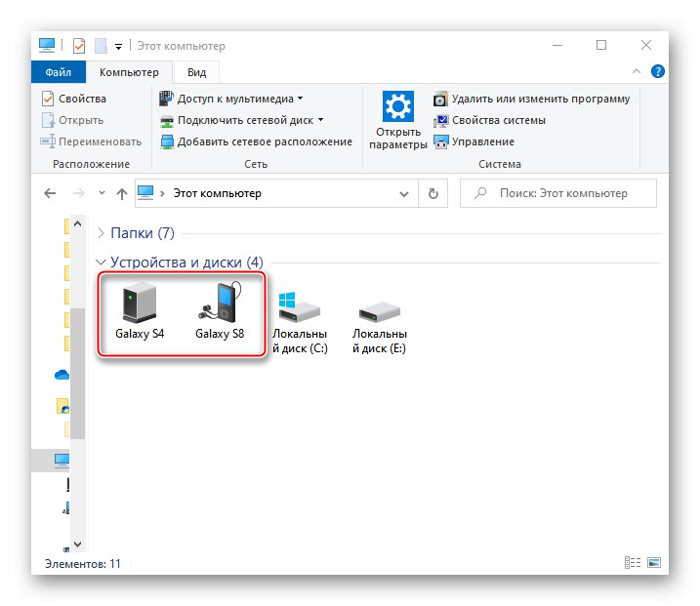
Task: Open Подключить сетевой диск dropdown
Action: pyautogui.click(x=241, y=120)
